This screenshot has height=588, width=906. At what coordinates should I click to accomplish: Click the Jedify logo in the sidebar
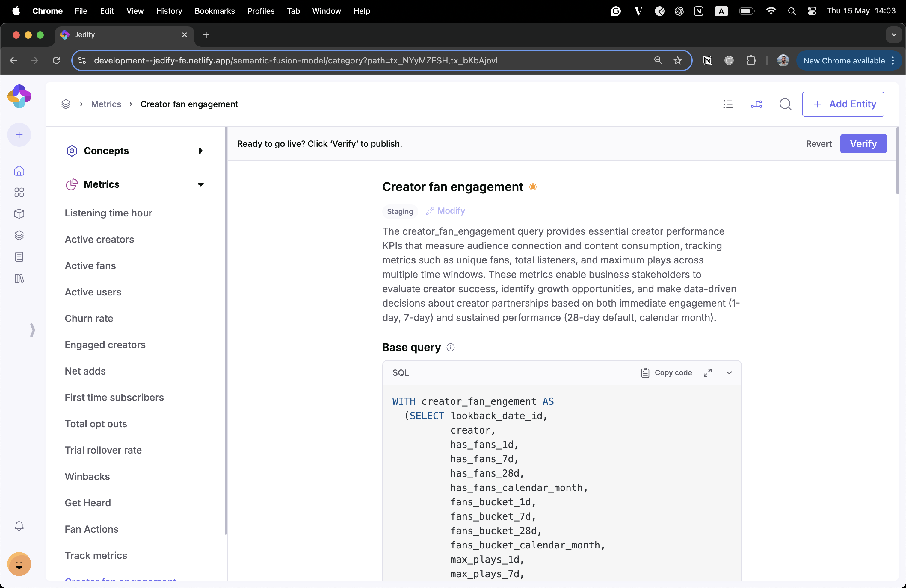19,96
